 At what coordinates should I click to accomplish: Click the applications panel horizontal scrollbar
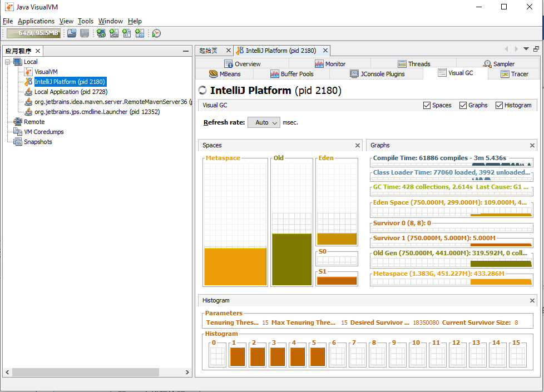[x=86, y=372]
